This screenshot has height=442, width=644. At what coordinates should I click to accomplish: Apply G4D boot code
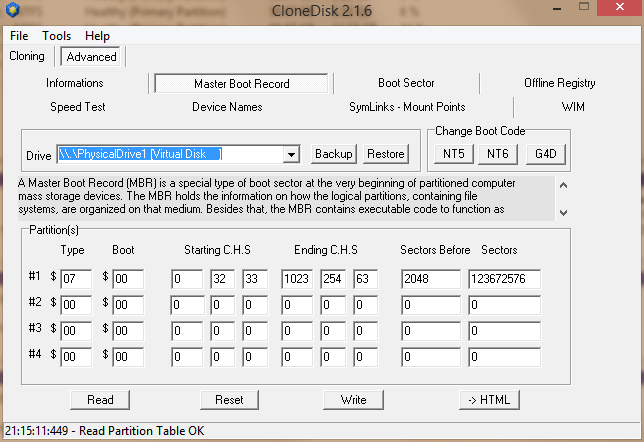[545, 154]
